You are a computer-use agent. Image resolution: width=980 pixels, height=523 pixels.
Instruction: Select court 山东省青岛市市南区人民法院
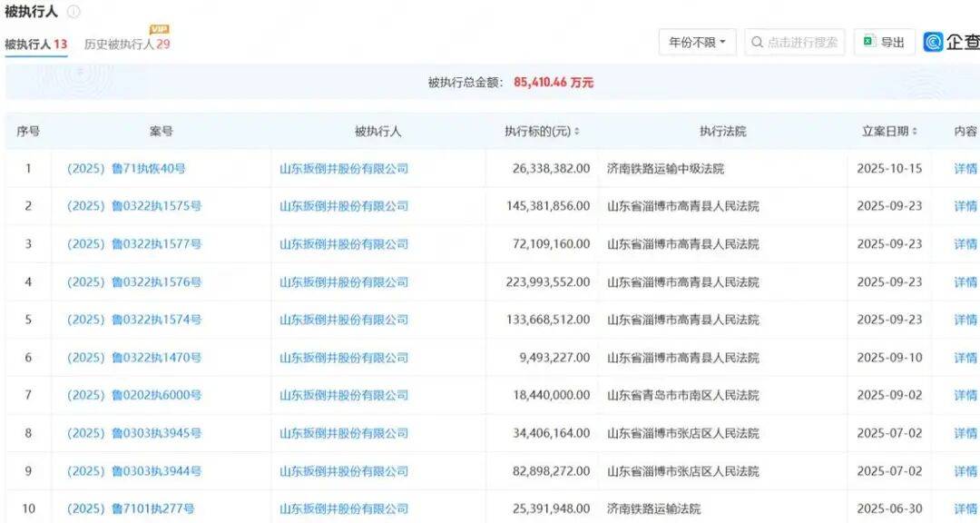click(683, 395)
